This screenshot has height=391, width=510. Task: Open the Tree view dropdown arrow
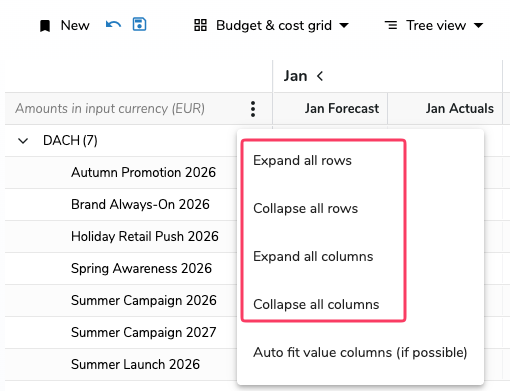point(479,25)
